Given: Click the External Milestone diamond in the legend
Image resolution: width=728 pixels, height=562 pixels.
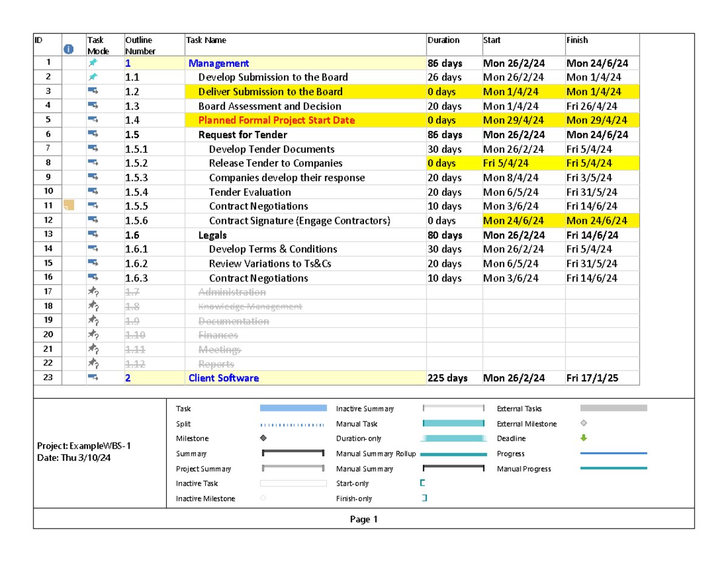Looking at the screenshot, I should [x=584, y=424].
